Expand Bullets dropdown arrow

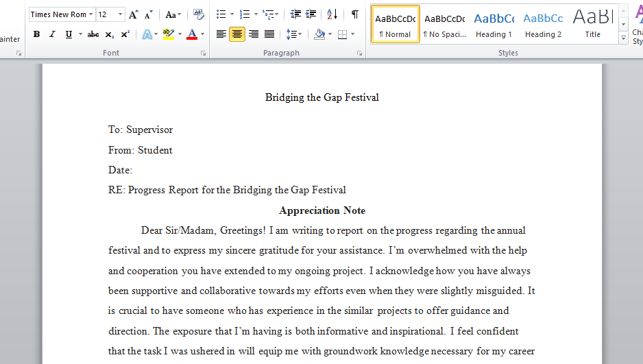coord(232,14)
